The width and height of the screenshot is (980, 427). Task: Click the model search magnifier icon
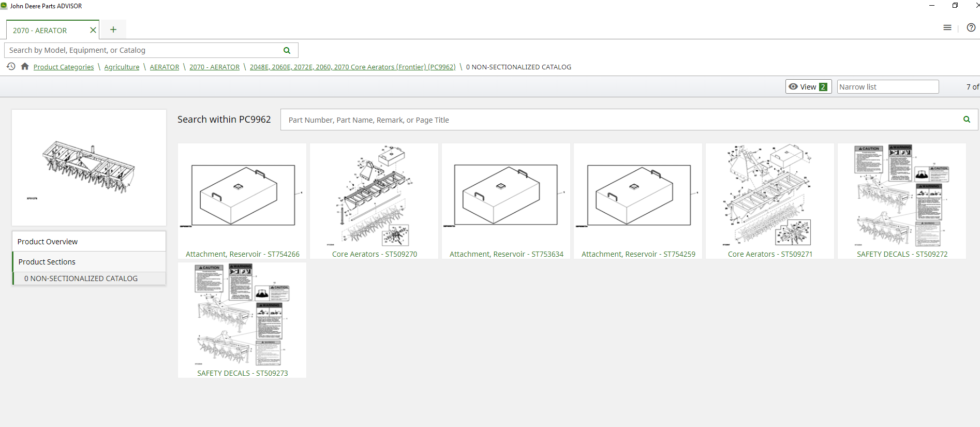tap(287, 50)
